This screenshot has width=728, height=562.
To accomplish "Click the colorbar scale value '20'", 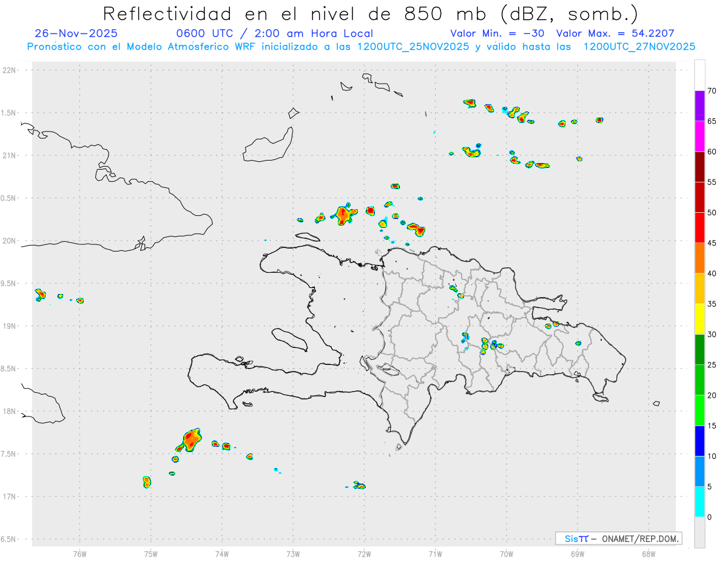I will (712, 395).
